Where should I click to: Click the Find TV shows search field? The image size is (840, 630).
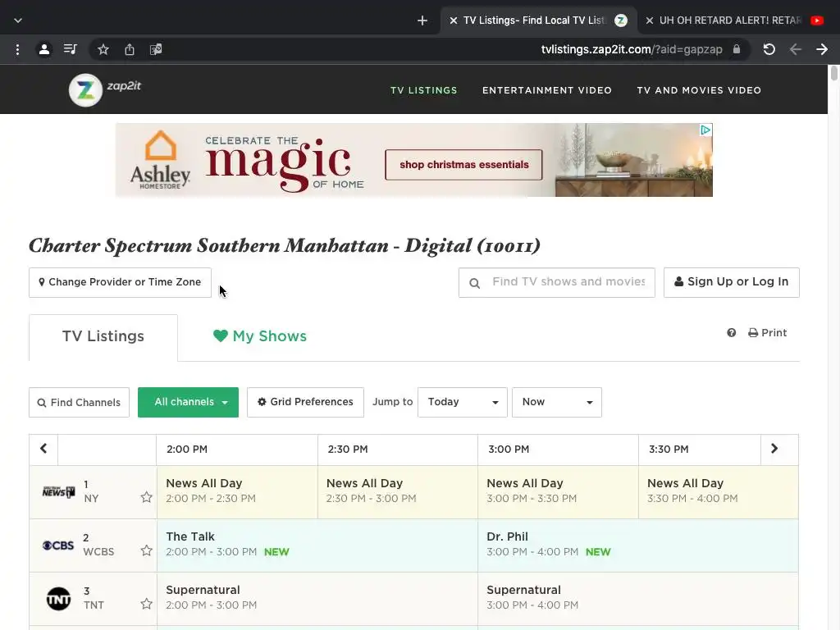tap(557, 282)
